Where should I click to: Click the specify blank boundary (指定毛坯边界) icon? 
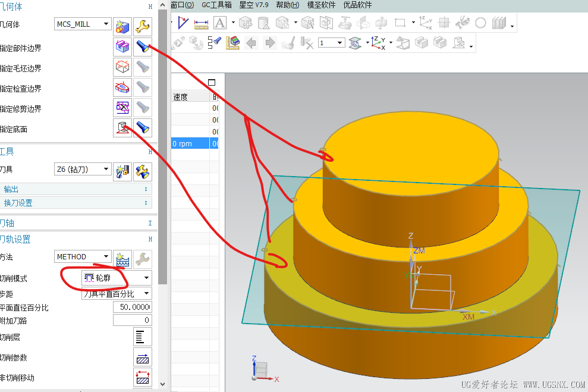click(122, 67)
